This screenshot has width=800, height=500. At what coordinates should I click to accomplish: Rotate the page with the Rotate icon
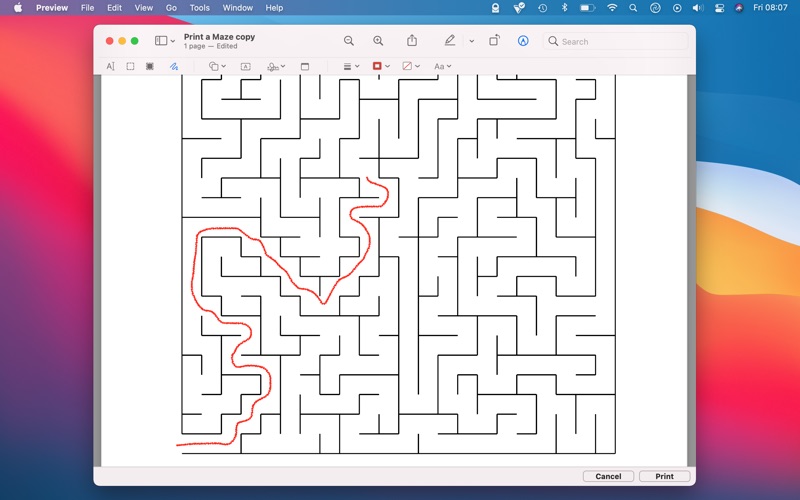pos(494,41)
